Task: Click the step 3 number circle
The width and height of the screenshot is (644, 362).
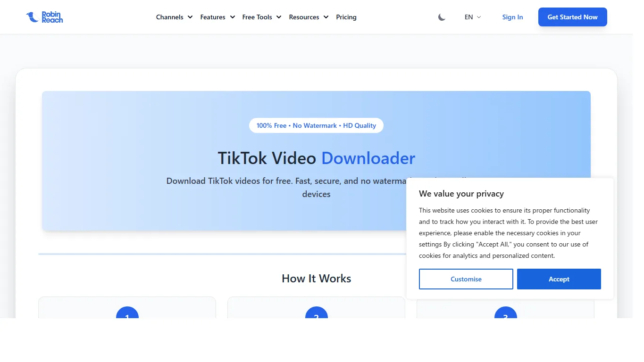Action: pyautogui.click(x=506, y=312)
